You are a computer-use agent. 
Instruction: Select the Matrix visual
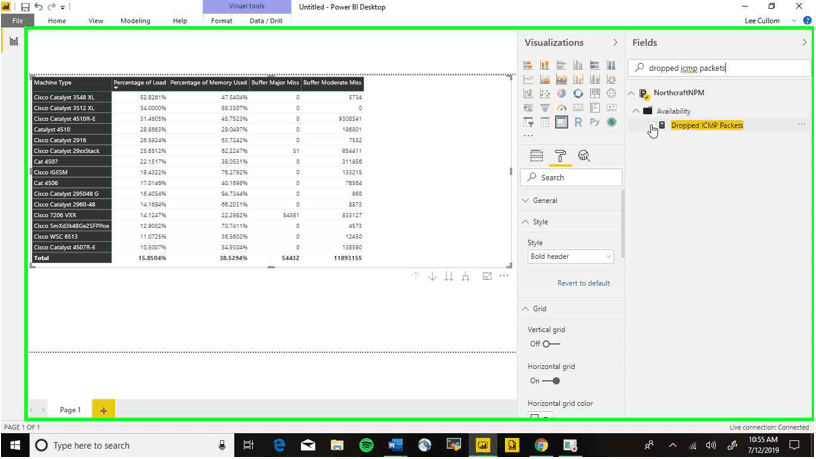561,122
